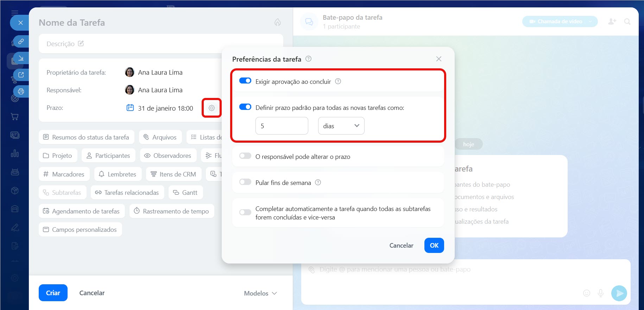
Task: Click the copy link icon in sidebar
Action: 21,42
